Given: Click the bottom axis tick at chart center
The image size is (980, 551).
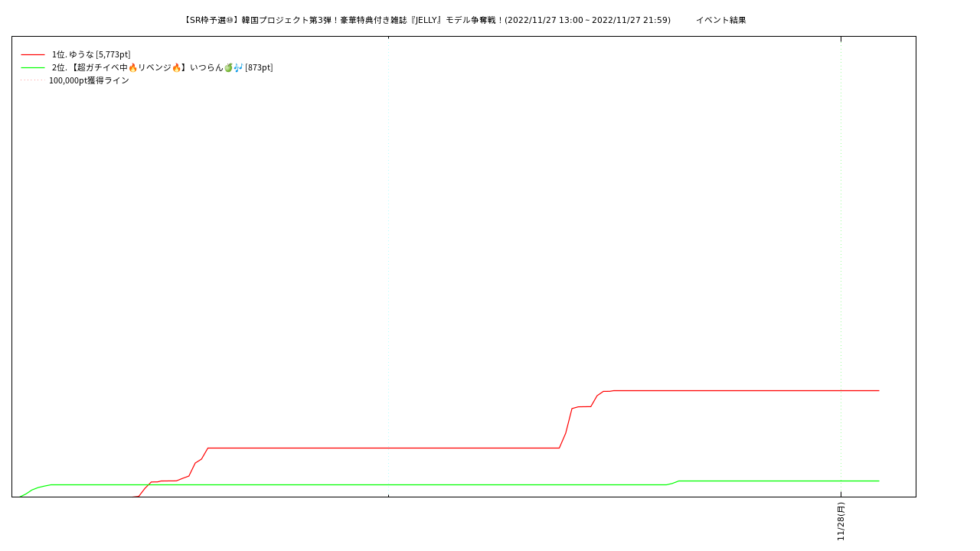Looking at the screenshot, I should 388,496.
